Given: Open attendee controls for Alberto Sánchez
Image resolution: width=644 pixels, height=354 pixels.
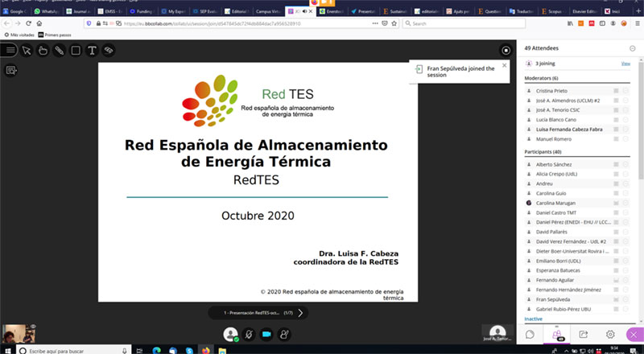Looking at the screenshot, I should (625, 164).
